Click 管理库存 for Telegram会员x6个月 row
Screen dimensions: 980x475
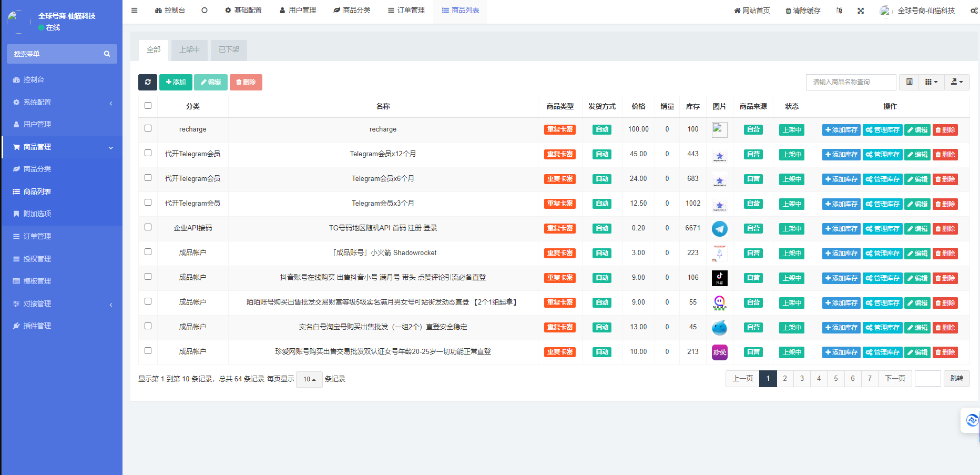coord(883,179)
